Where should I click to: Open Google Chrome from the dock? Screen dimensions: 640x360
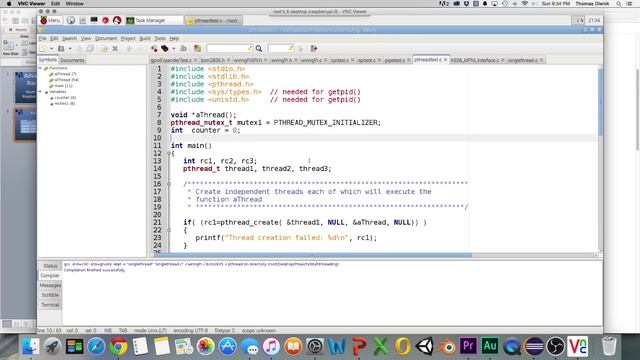[118, 347]
